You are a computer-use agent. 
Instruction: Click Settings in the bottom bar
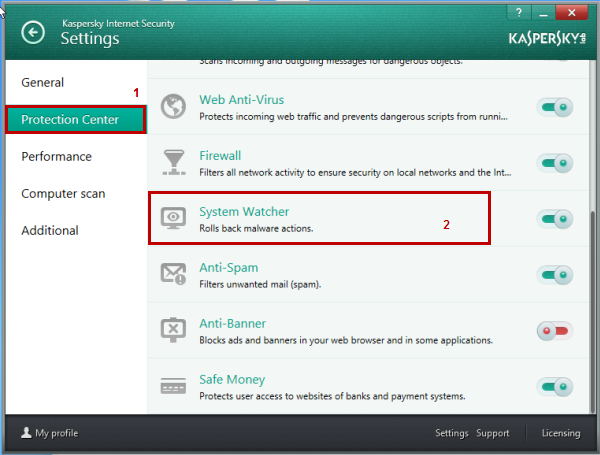tap(452, 433)
